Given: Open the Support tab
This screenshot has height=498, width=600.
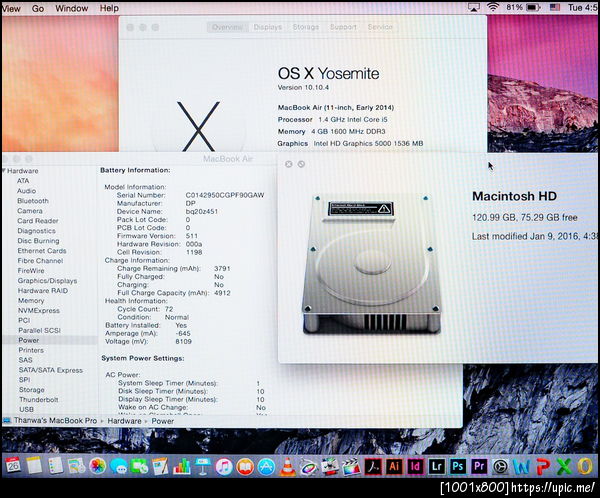Looking at the screenshot, I should (343, 27).
